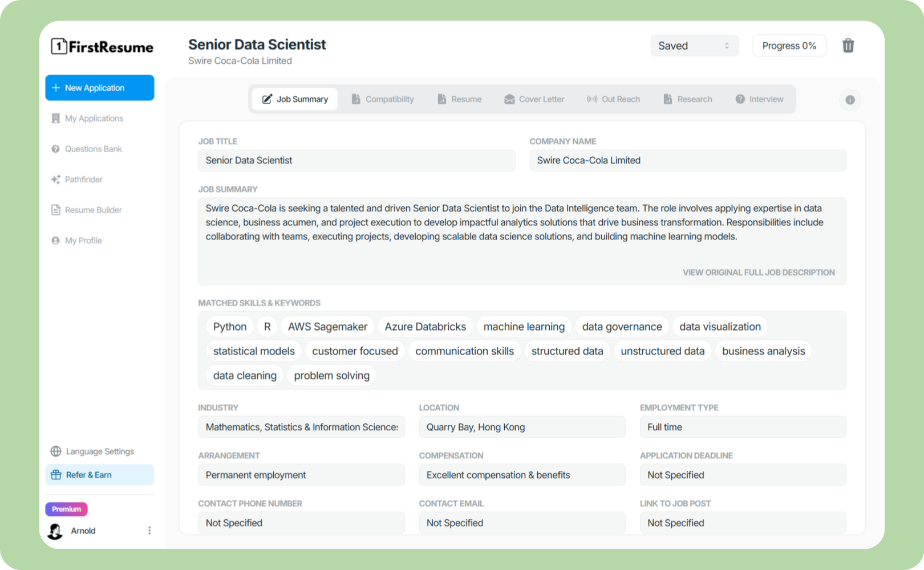The height and width of the screenshot is (570, 924).
Task: Edit the Industry field
Action: (x=301, y=427)
